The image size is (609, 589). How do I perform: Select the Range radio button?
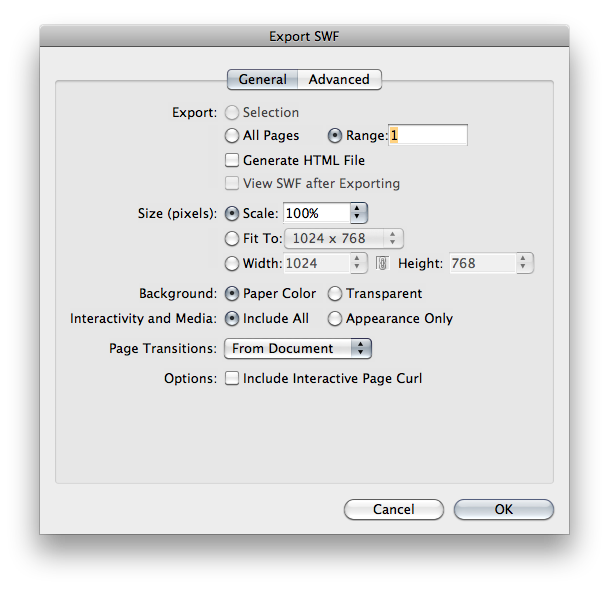335,136
